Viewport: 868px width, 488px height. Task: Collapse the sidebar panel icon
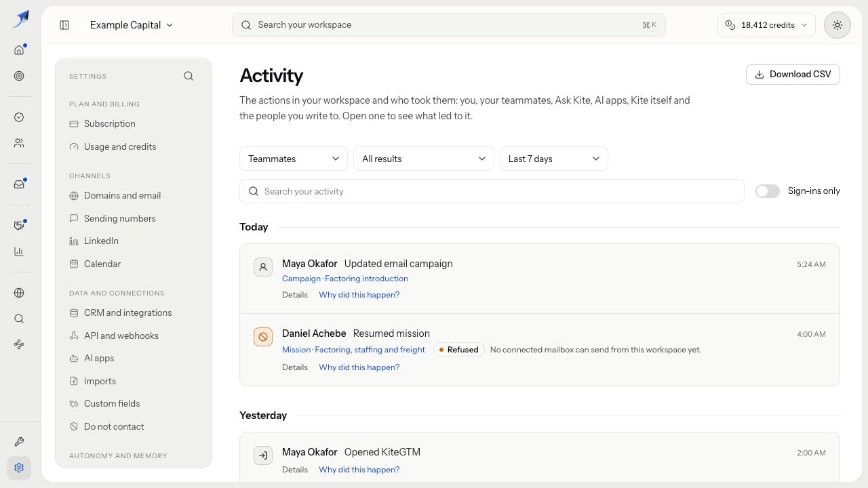(x=64, y=25)
